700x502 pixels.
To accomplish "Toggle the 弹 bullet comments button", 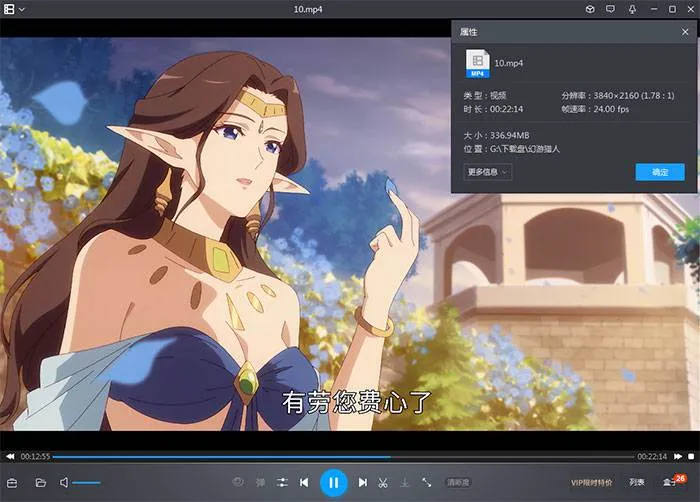I will coord(260,482).
